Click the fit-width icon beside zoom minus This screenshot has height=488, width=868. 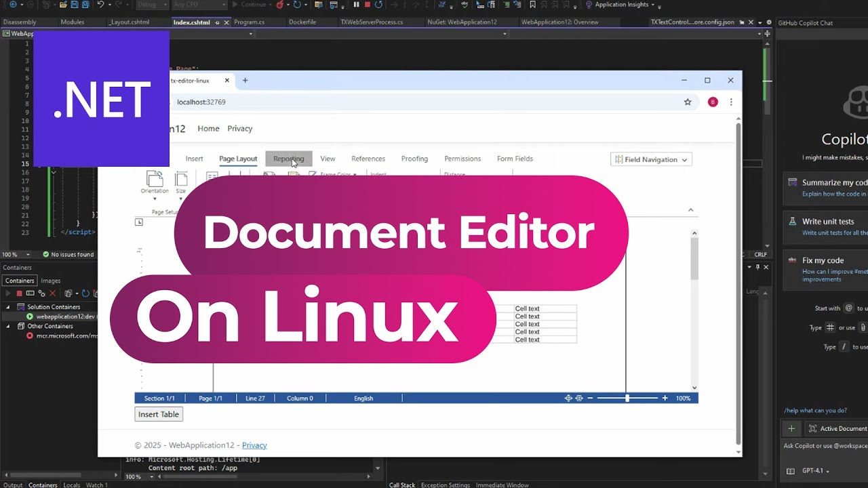click(x=579, y=399)
